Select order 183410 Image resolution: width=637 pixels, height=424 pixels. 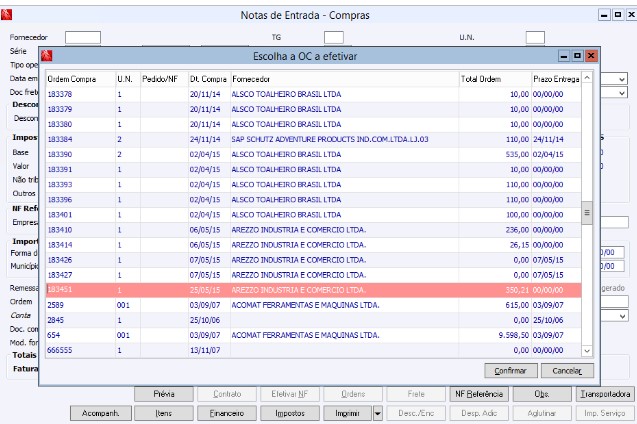313,230
